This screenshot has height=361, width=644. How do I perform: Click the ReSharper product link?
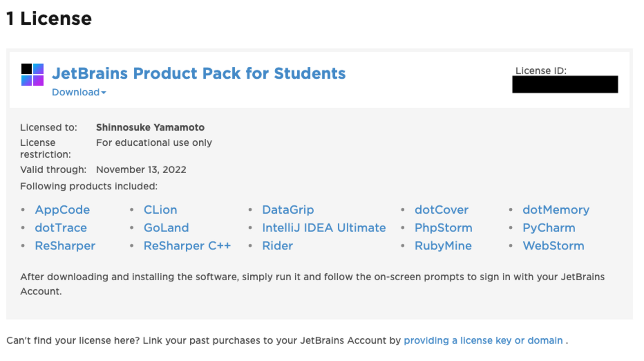[x=65, y=245]
